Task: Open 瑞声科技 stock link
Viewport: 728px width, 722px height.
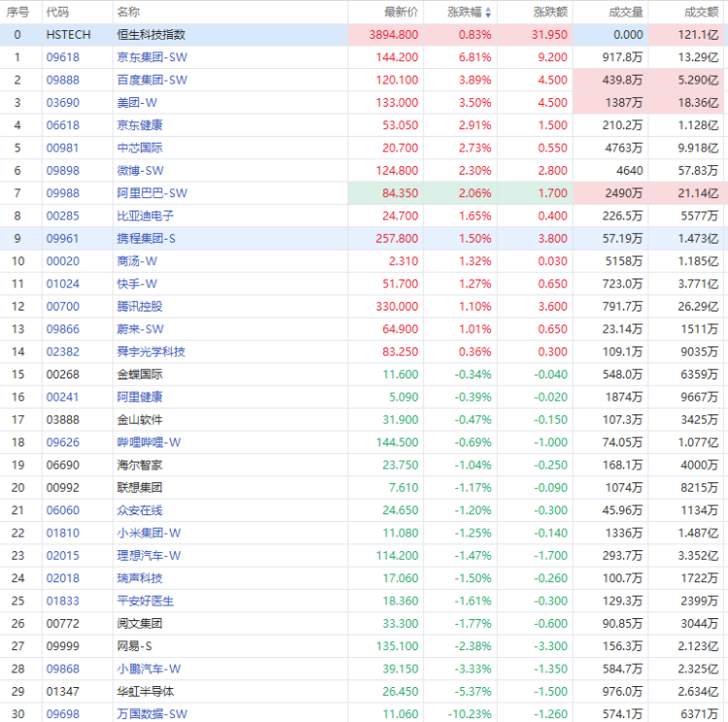Action: 140,578
